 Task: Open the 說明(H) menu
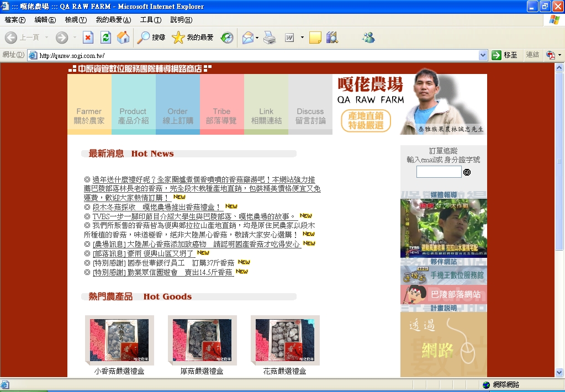point(181,20)
